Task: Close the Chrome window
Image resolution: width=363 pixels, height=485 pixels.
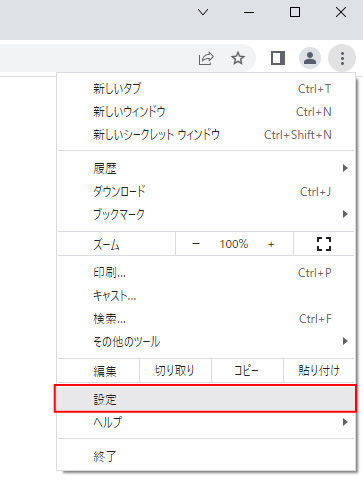Action: pyautogui.click(x=341, y=12)
